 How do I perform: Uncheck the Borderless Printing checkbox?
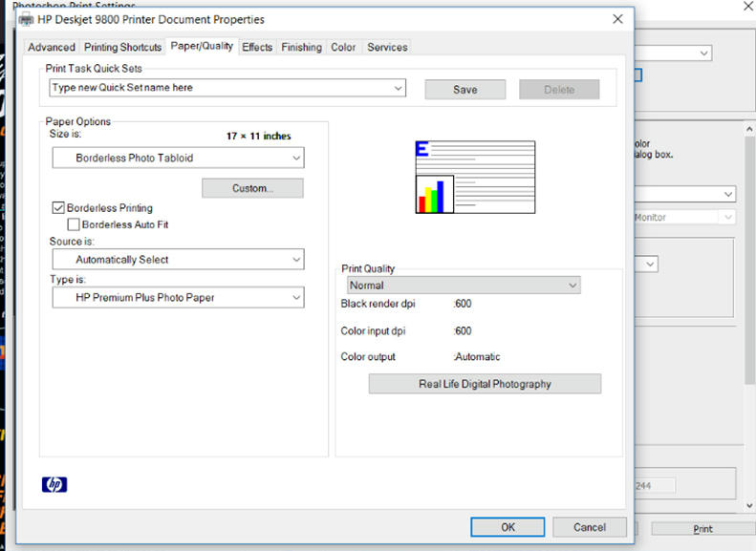tap(58, 208)
